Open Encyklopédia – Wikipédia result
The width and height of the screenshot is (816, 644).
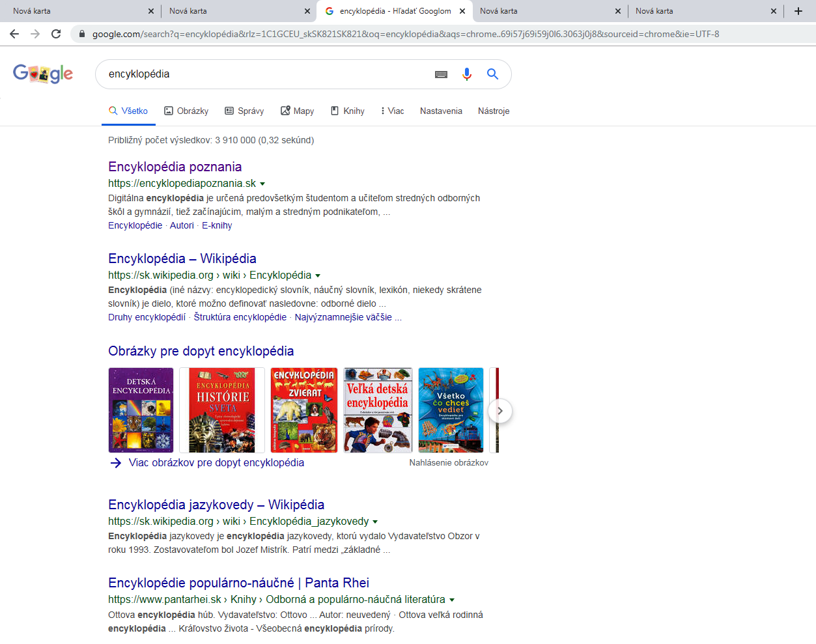(x=182, y=259)
